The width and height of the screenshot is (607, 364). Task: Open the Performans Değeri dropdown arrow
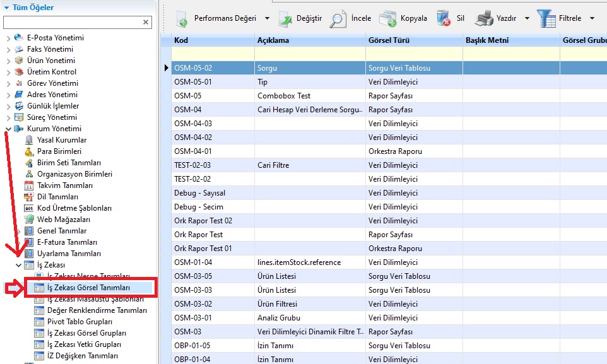point(267,18)
